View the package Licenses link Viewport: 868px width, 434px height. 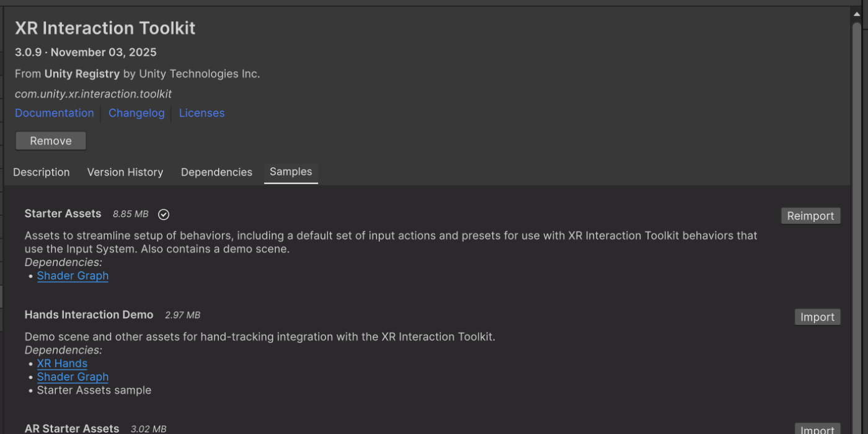coord(201,113)
